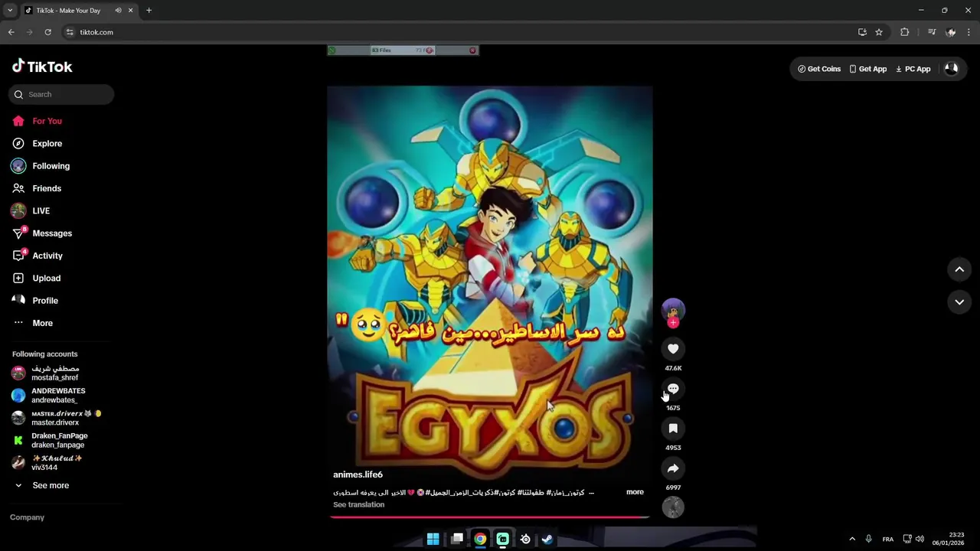This screenshot has width=980, height=551.
Task: Open the Windows Start menu
Action: click(x=433, y=539)
